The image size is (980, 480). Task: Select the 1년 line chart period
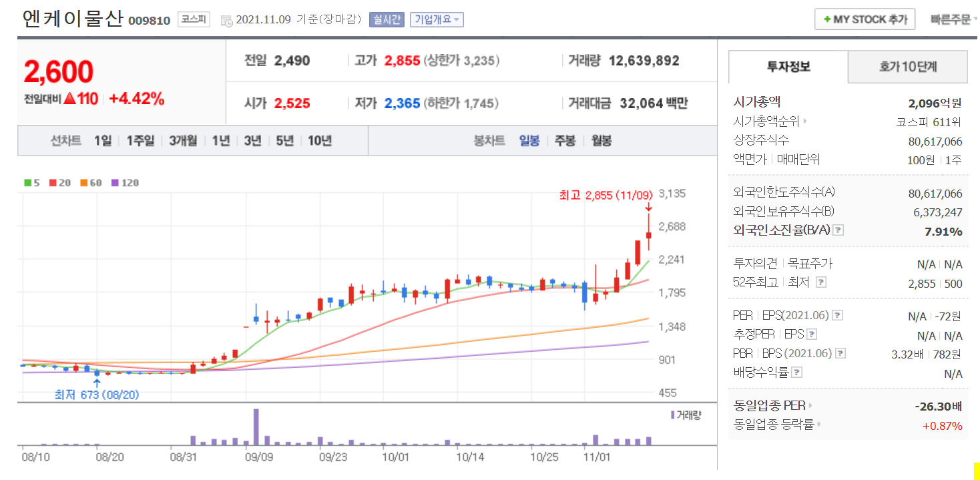(x=221, y=141)
